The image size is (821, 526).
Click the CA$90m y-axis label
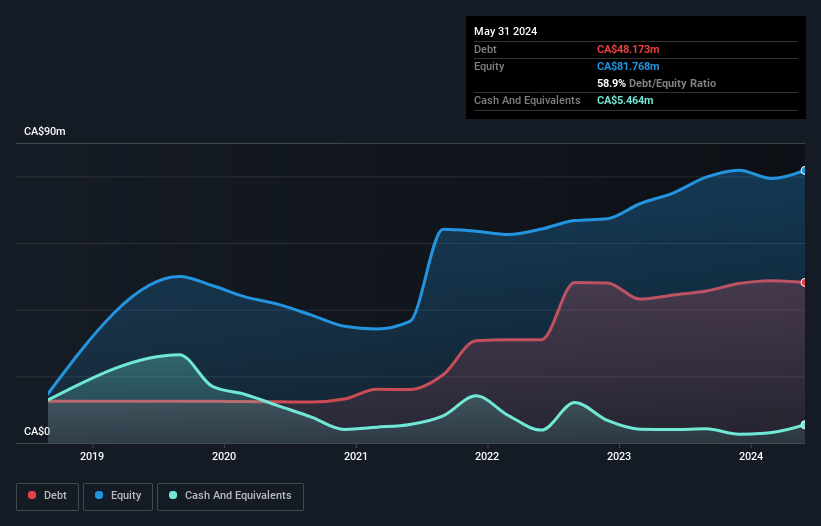45,131
